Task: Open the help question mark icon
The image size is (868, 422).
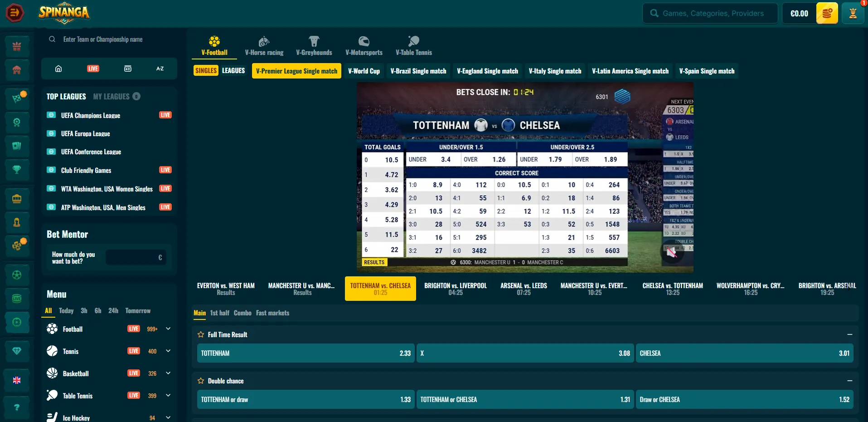Action: (x=17, y=407)
